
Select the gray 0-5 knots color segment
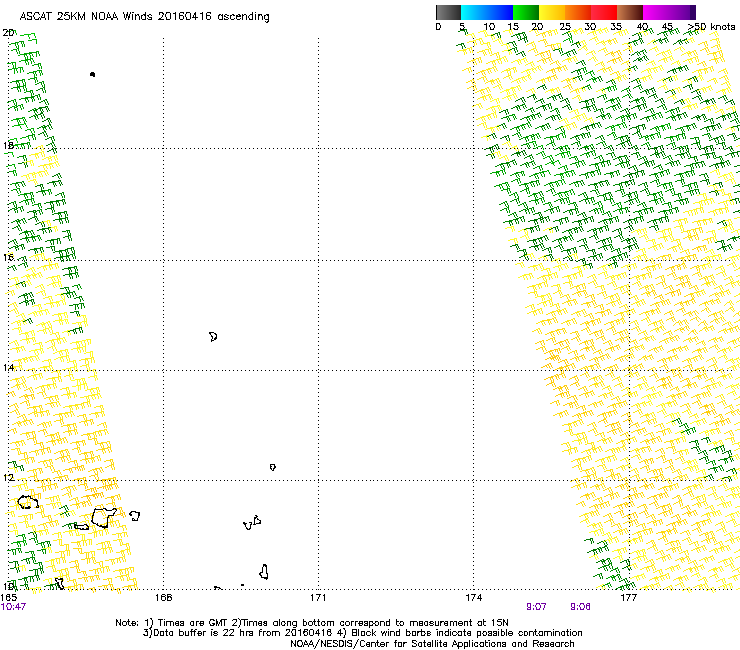pos(448,12)
